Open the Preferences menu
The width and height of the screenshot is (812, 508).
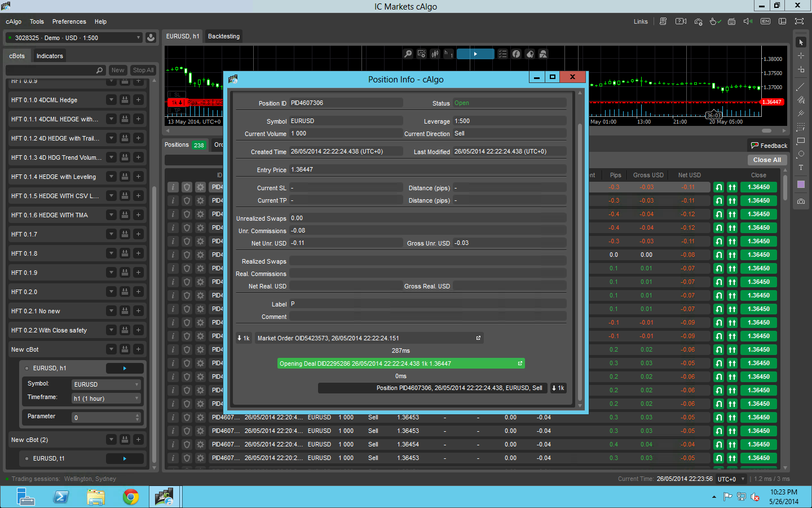point(69,21)
